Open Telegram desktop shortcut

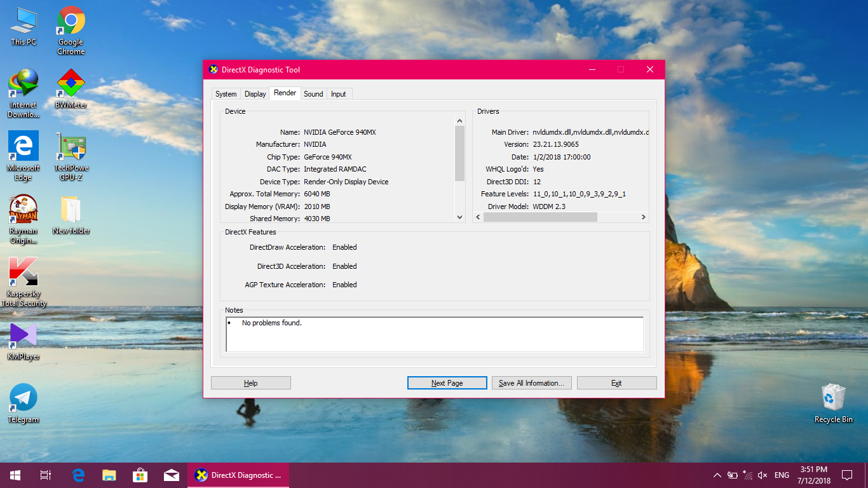point(24,403)
